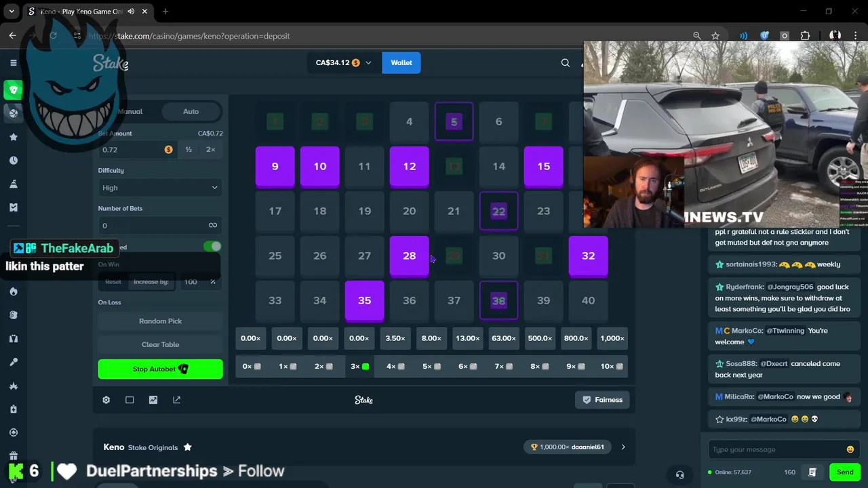Click the Random Pick button
The height and width of the screenshot is (488, 868).
160,321
